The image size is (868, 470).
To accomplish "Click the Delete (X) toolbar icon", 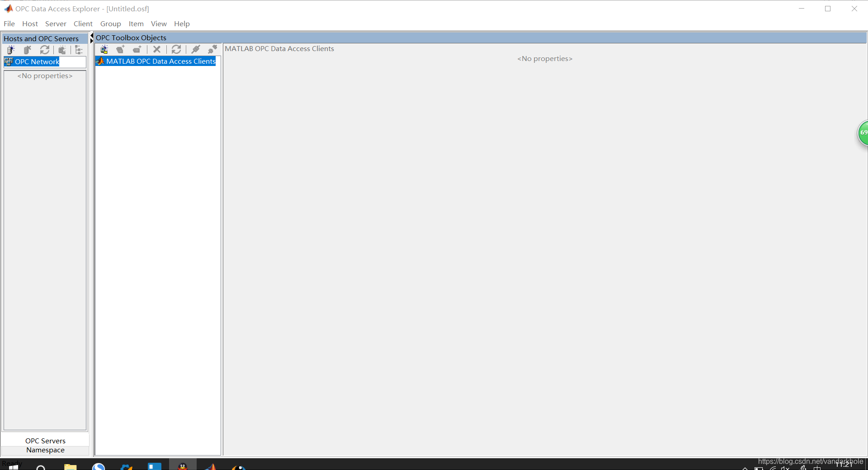I will pos(157,49).
